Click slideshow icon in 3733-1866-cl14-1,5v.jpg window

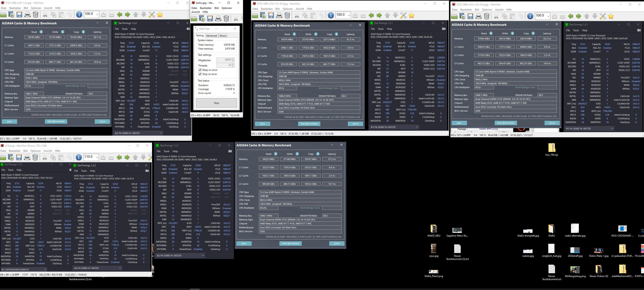point(11,15)
